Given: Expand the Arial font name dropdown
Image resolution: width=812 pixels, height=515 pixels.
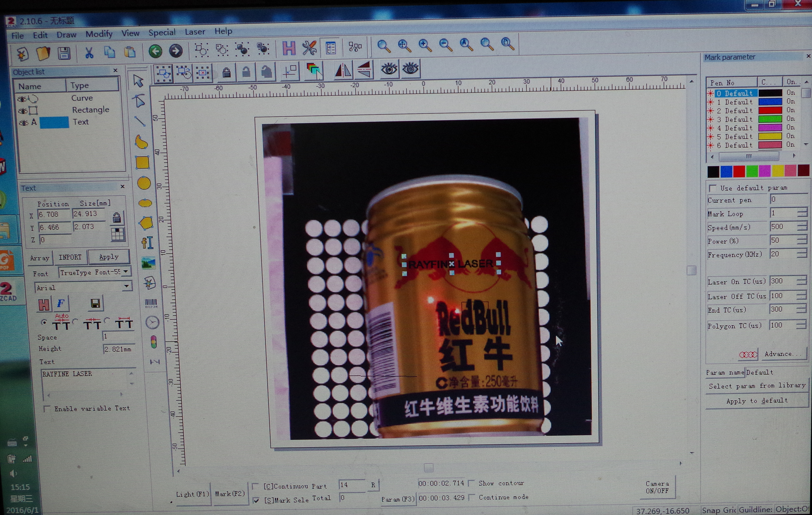Looking at the screenshot, I should [126, 286].
